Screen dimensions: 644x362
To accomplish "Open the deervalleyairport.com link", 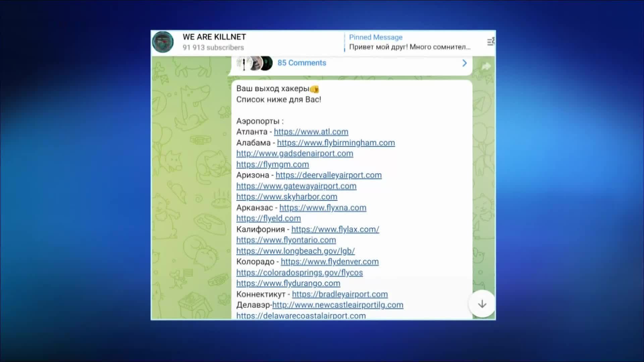I will [328, 175].
